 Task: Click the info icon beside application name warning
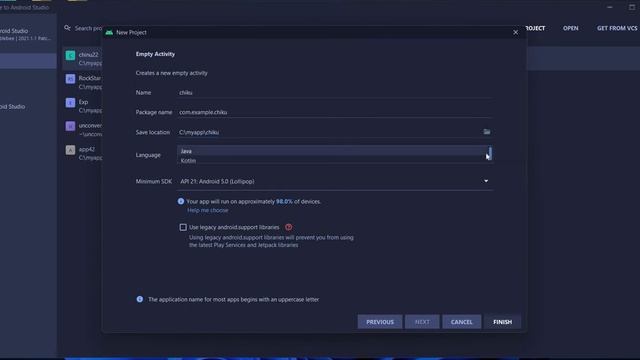tap(140, 299)
